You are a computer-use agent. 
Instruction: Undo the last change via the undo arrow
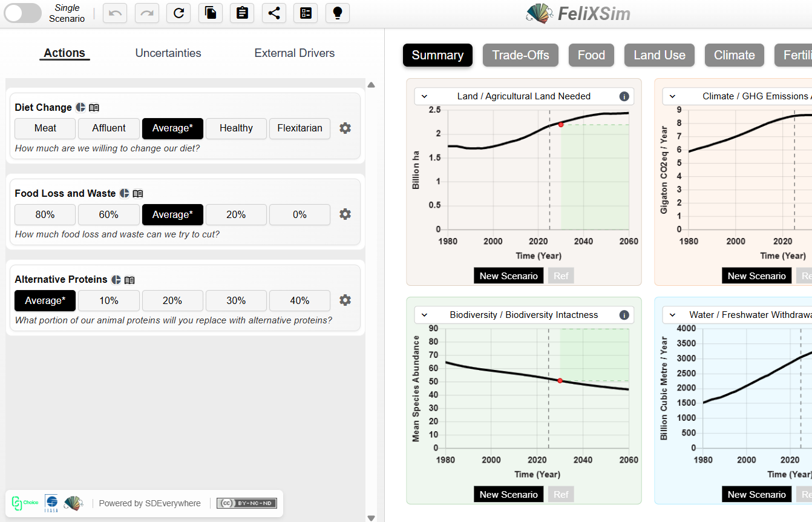tap(115, 13)
